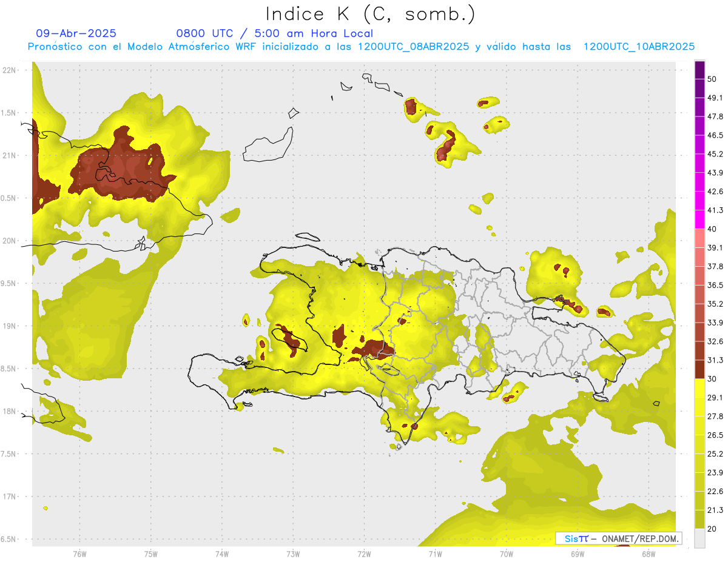Click the title 'Indice K (C, somb.)'

pyautogui.click(x=371, y=14)
